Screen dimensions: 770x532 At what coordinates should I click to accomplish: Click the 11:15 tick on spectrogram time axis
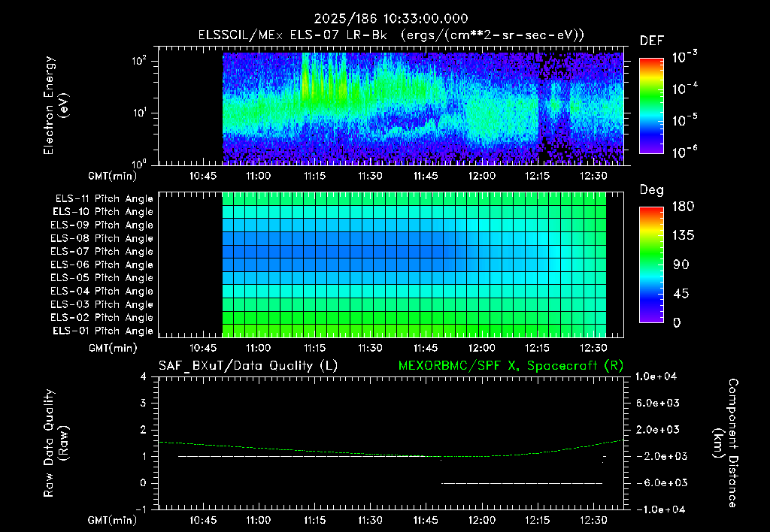point(314,176)
